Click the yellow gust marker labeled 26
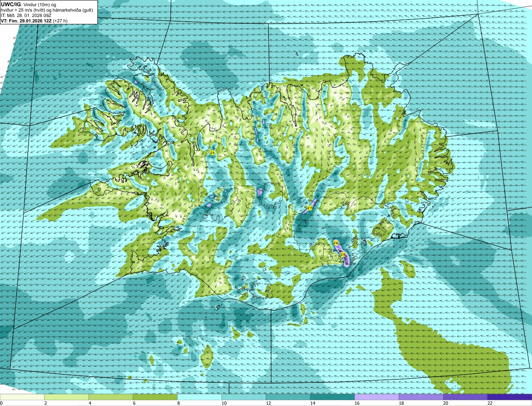This screenshot has width=532, height=406. point(336,242)
